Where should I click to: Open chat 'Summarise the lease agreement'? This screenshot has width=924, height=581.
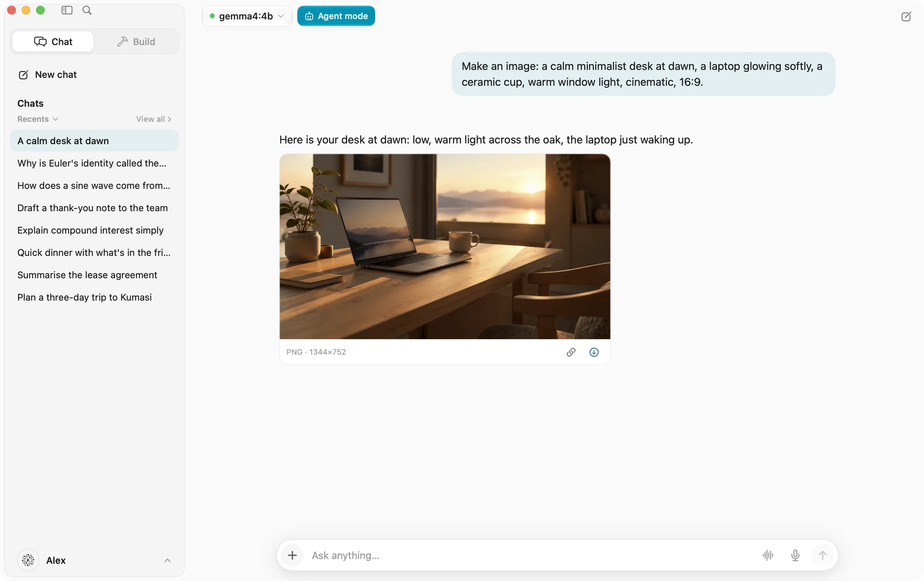coord(94,275)
